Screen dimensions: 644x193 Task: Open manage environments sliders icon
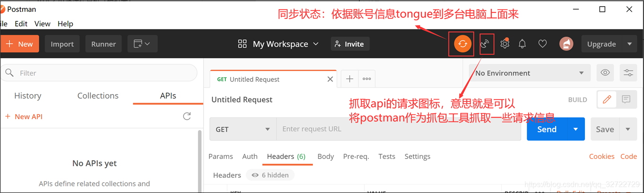tap(628, 73)
